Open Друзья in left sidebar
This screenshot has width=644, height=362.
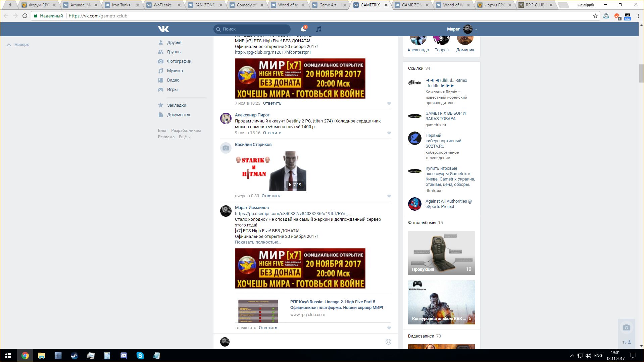point(174,43)
